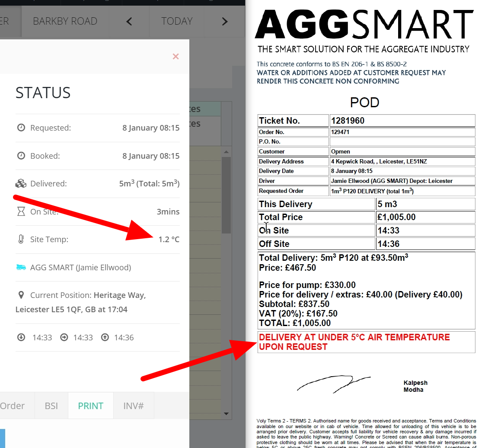
Task: Click the down-arrow circle icon before the first 14:33
Action: pos(21,337)
